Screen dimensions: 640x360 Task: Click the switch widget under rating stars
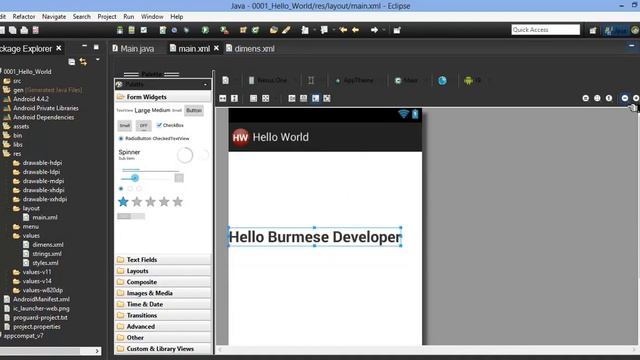131,216
